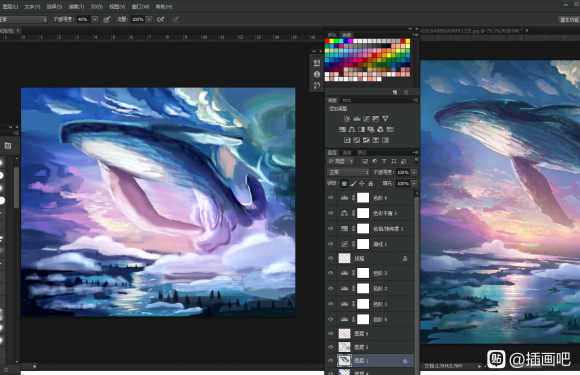This screenshot has height=375, width=580.
Task: Open the 滤镜(T) menu
Action: tap(76, 7)
